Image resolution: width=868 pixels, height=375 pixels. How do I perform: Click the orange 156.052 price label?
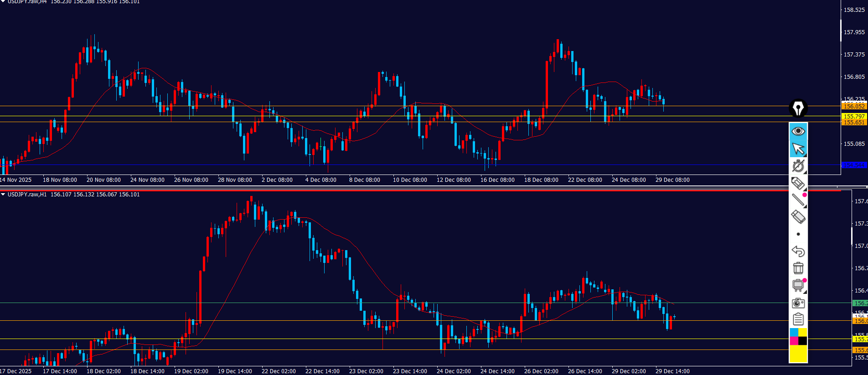[854, 106]
